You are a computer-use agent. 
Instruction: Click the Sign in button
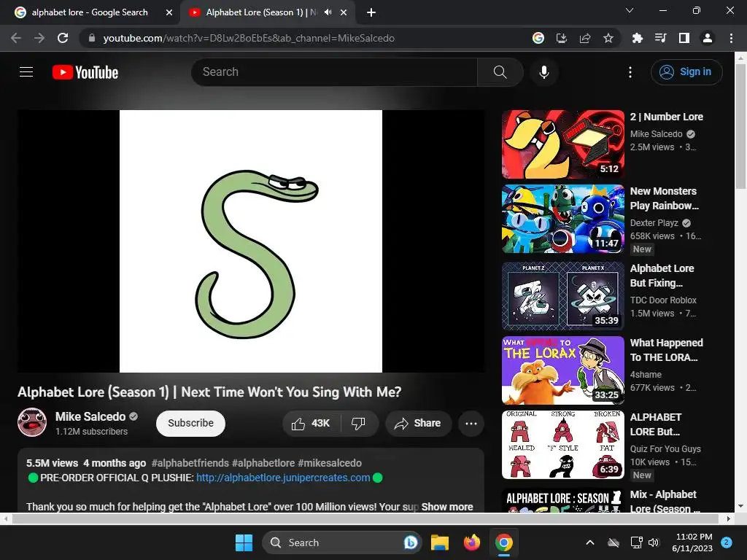pyautogui.click(x=686, y=72)
